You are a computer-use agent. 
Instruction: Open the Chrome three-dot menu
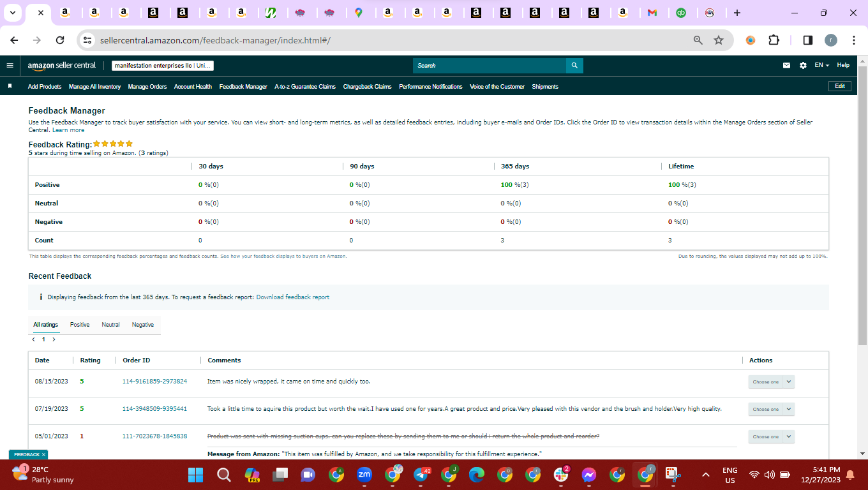coord(854,40)
